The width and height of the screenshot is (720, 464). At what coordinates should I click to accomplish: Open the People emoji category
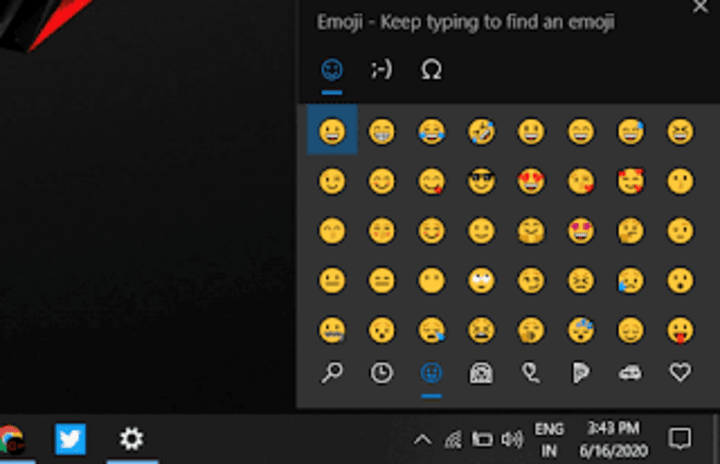(x=481, y=373)
